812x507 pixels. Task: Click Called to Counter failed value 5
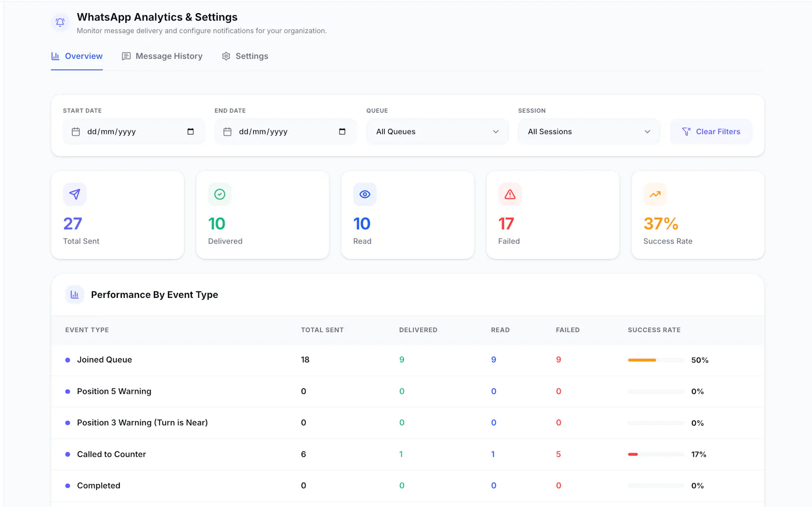coord(558,454)
